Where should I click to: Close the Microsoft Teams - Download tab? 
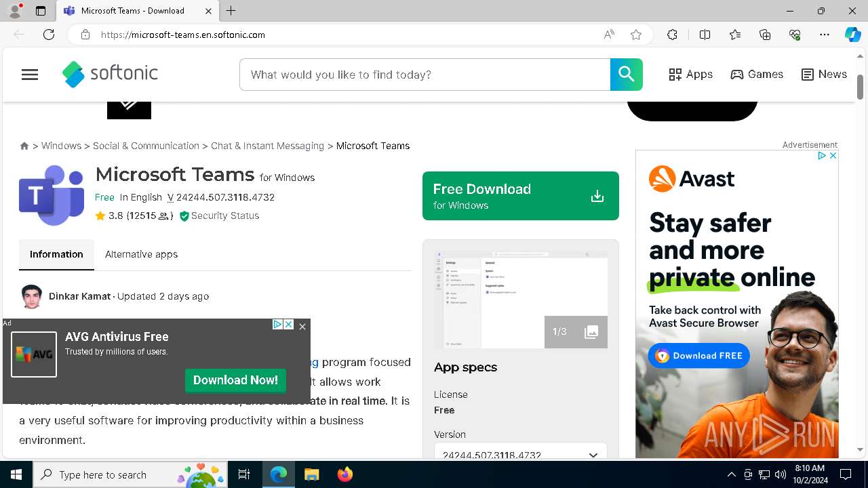click(x=208, y=11)
